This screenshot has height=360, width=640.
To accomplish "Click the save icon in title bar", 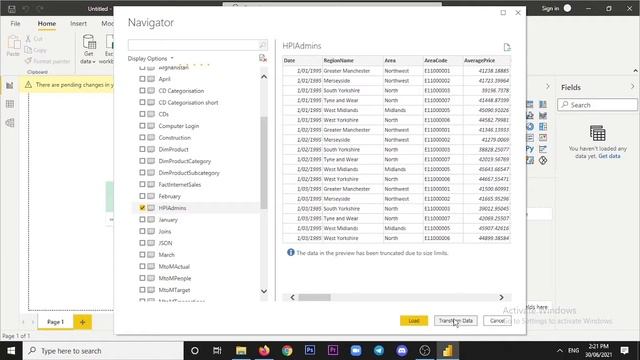I will point(12,9).
